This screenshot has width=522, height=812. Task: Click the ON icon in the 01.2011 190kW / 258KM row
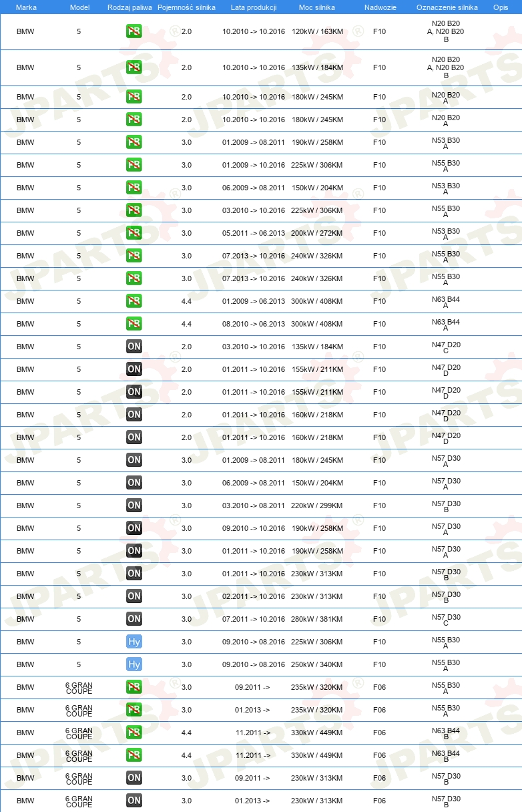(x=134, y=551)
